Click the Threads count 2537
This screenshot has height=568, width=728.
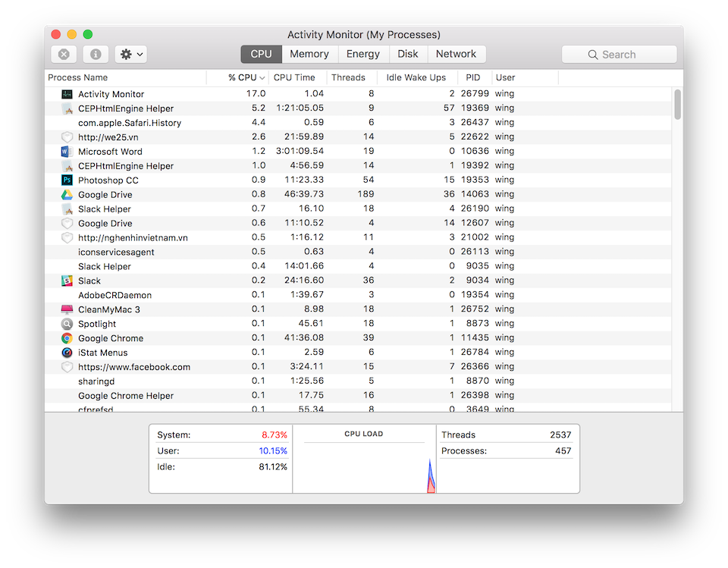(560, 435)
